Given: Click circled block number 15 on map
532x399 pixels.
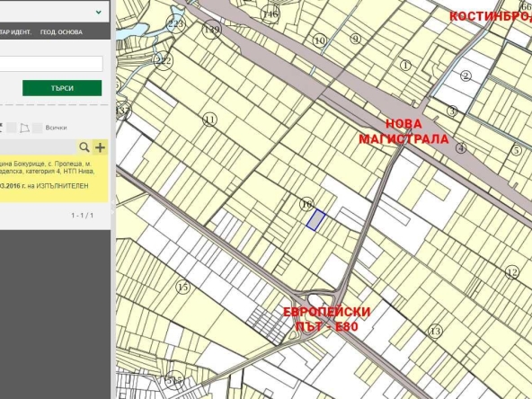Looking at the screenshot, I should pos(182,287).
